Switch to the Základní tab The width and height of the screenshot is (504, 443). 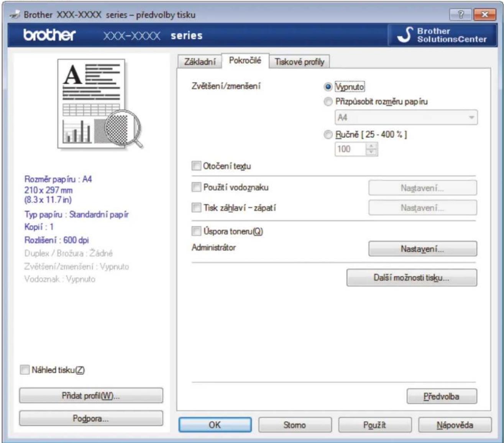point(200,62)
